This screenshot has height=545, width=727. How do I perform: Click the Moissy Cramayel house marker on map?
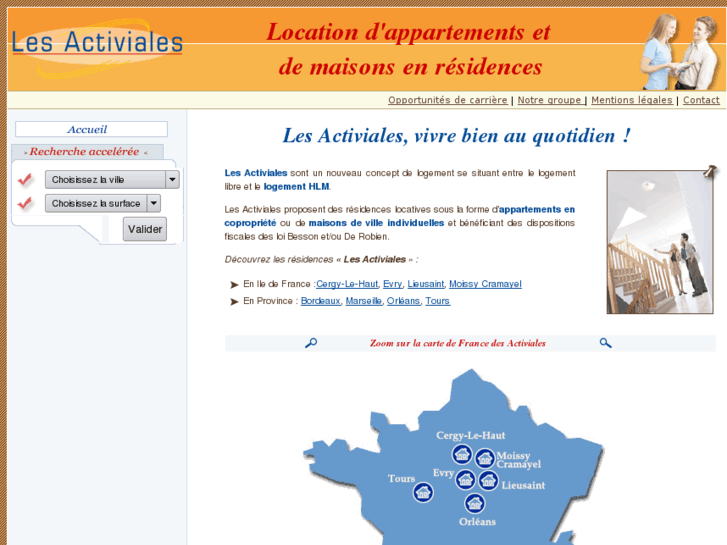pos(485,458)
